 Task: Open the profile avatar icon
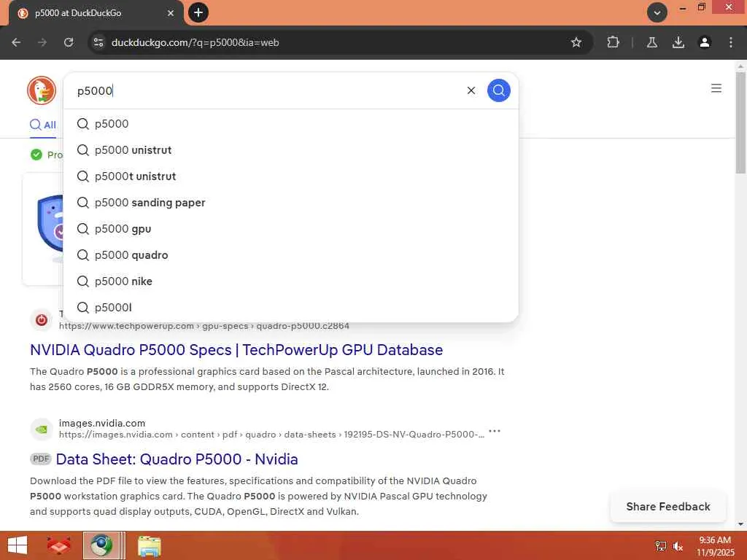[704, 42]
